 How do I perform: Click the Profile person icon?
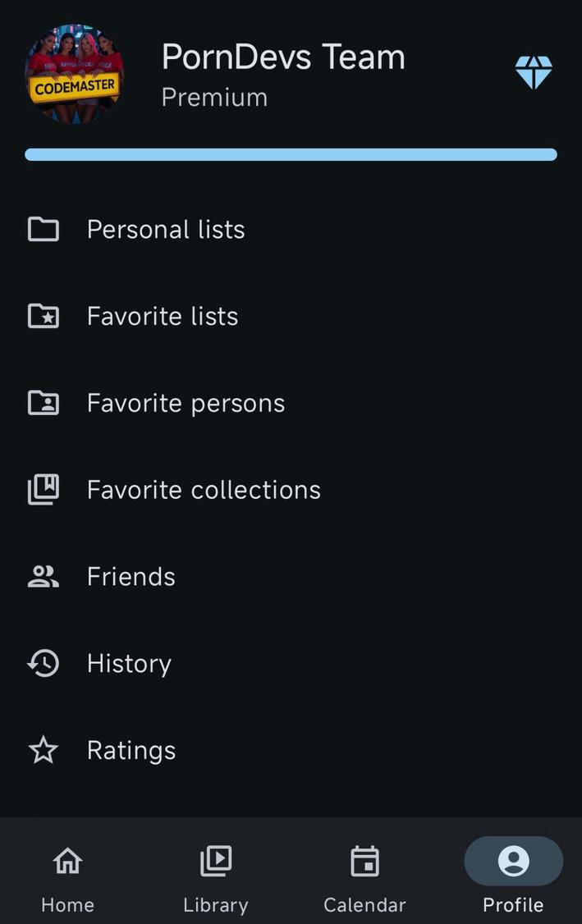tap(513, 860)
